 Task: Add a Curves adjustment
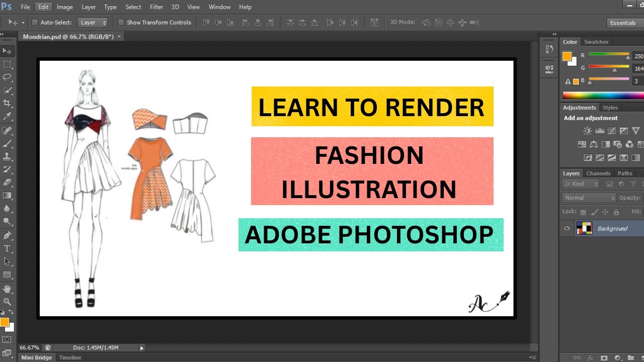coord(611,131)
